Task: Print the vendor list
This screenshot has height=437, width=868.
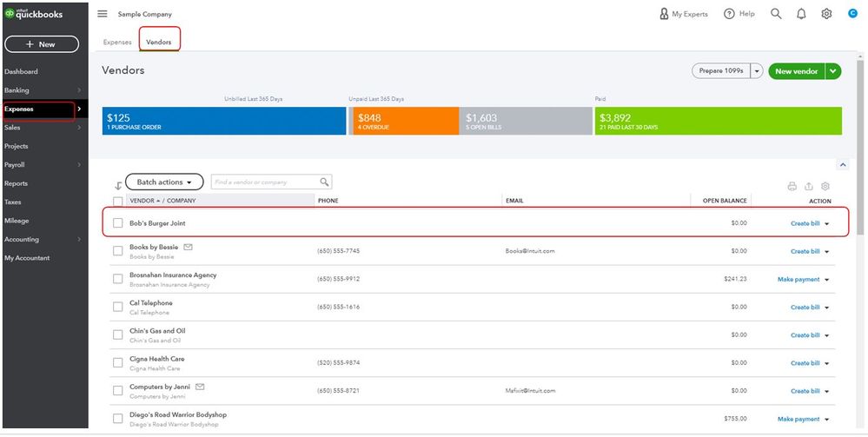Action: click(x=792, y=186)
